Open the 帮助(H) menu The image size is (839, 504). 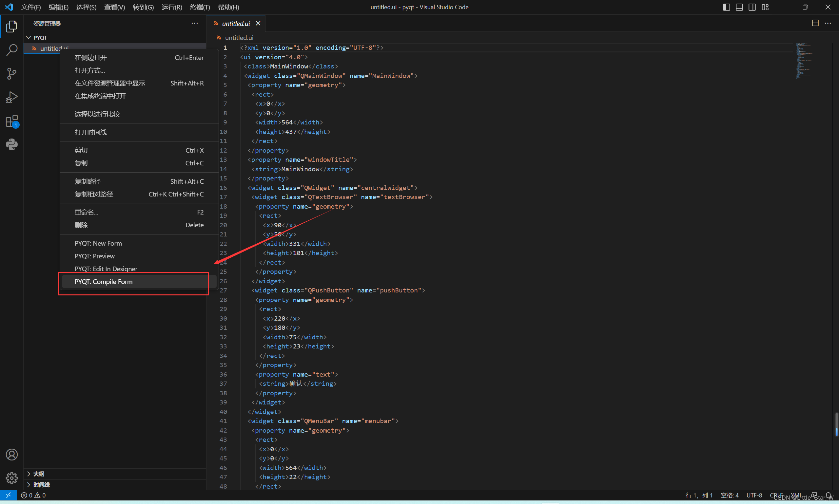tap(228, 7)
